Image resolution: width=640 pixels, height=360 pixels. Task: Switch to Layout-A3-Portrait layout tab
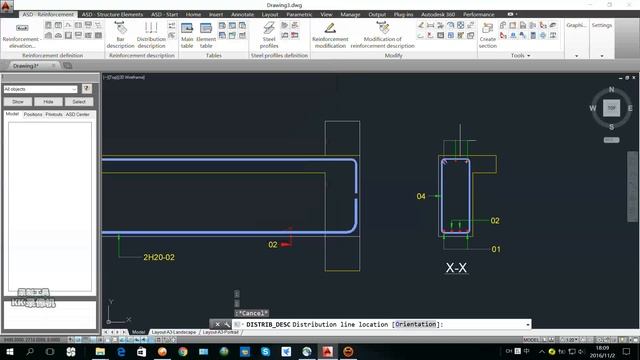[220, 332]
